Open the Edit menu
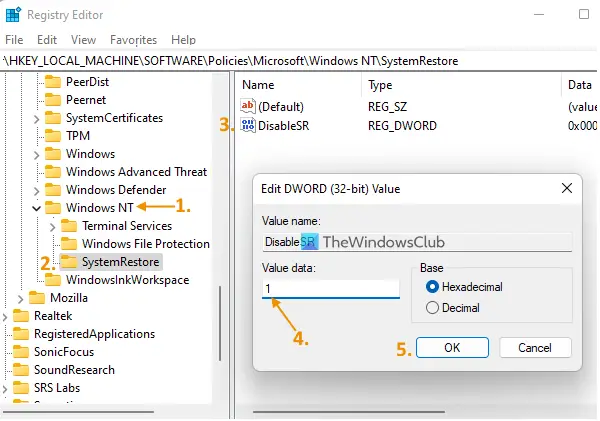This screenshot has height=421, width=600. point(47,40)
